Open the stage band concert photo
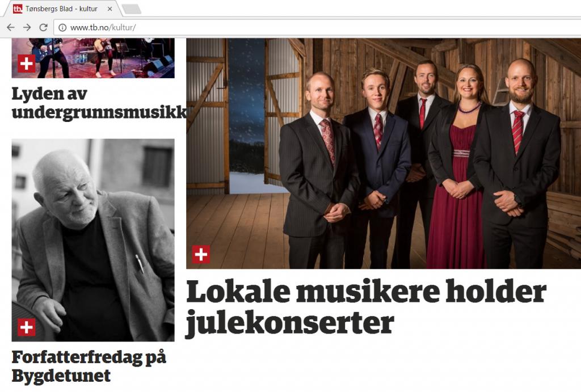The height and width of the screenshot is (392, 581). 93,58
